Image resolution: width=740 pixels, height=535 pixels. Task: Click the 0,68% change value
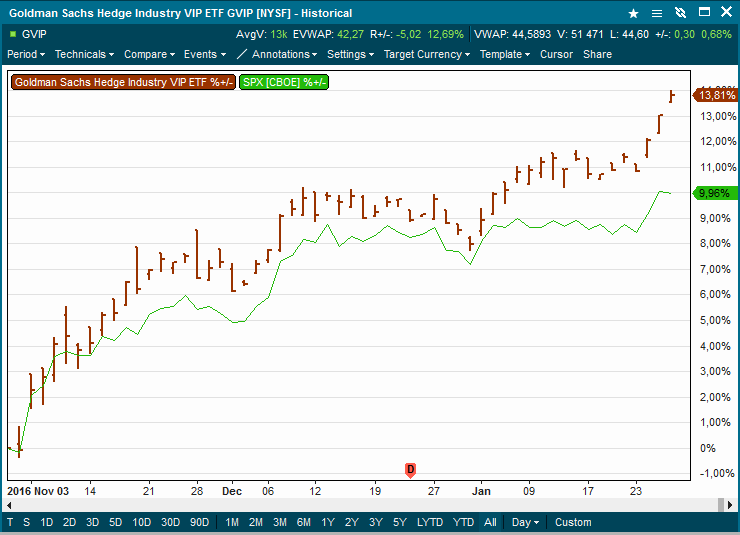(x=716, y=34)
